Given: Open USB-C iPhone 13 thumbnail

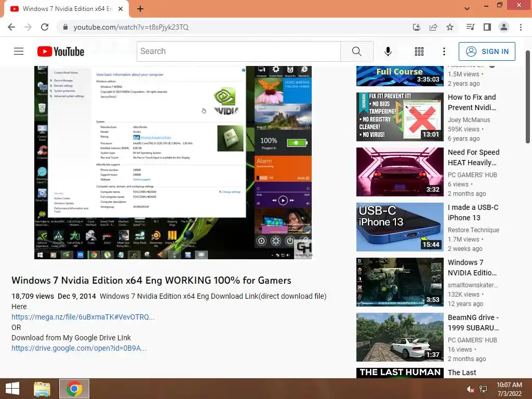Looking at the screenshot, I should click(400, 227).
